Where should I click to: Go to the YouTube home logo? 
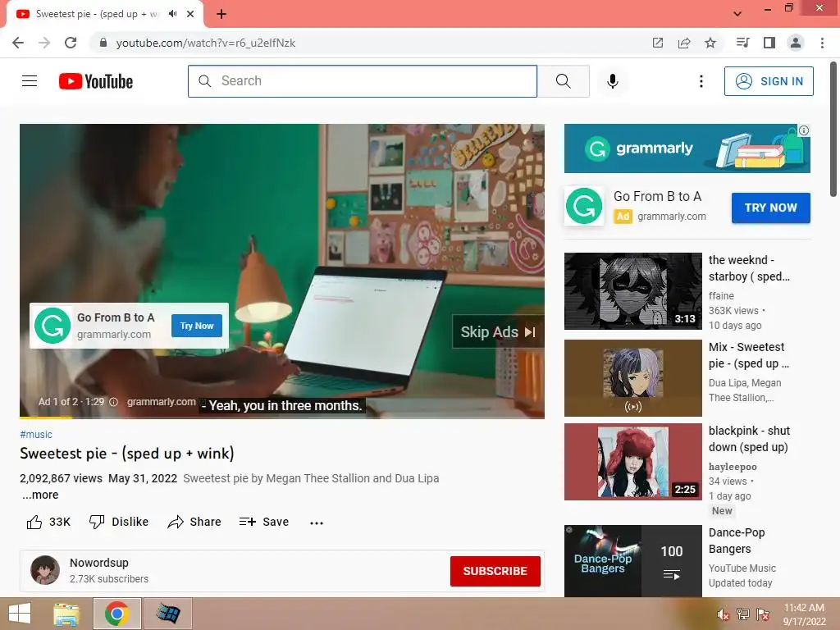pyautogui.click(x=96, y=81)
